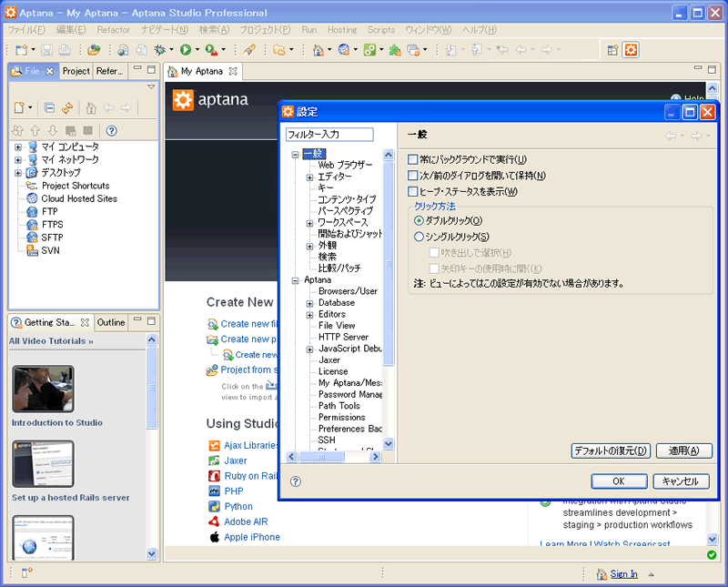The image size is (728, 587).
Task: Expand the エディター tree node
Action: click(309, 177)
